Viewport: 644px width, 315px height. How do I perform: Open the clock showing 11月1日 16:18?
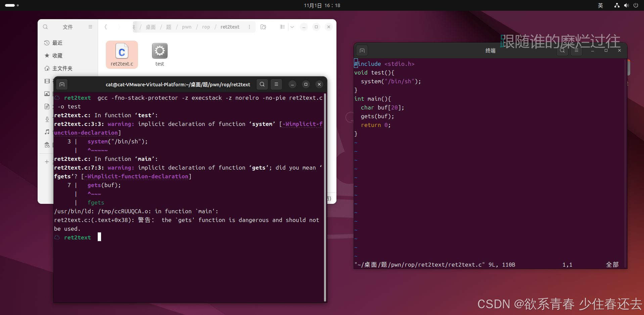(x=322, y=5)
